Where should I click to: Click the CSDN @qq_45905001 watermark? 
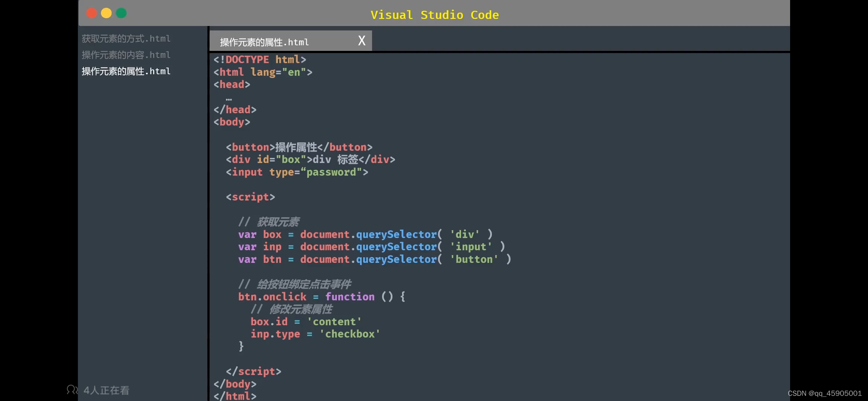[x=824, y=393]
